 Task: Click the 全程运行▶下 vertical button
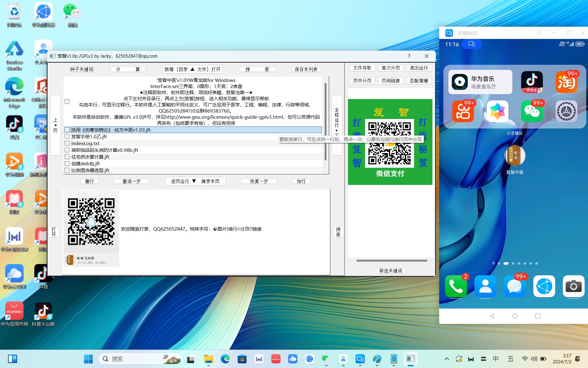(337, 125)
